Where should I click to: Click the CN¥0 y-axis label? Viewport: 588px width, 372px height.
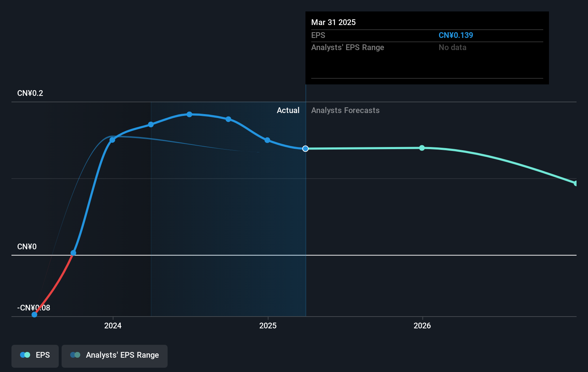(x=27, y=246)
